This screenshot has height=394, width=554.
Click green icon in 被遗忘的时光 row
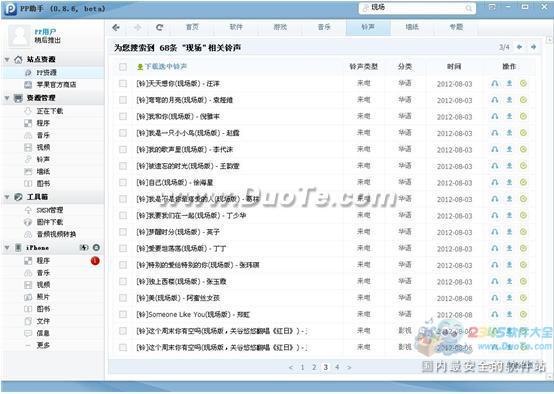[x=523, y=166]
